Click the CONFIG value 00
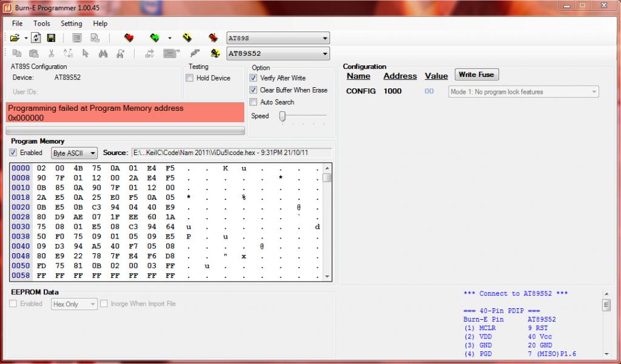 click(x=429, y=91)
